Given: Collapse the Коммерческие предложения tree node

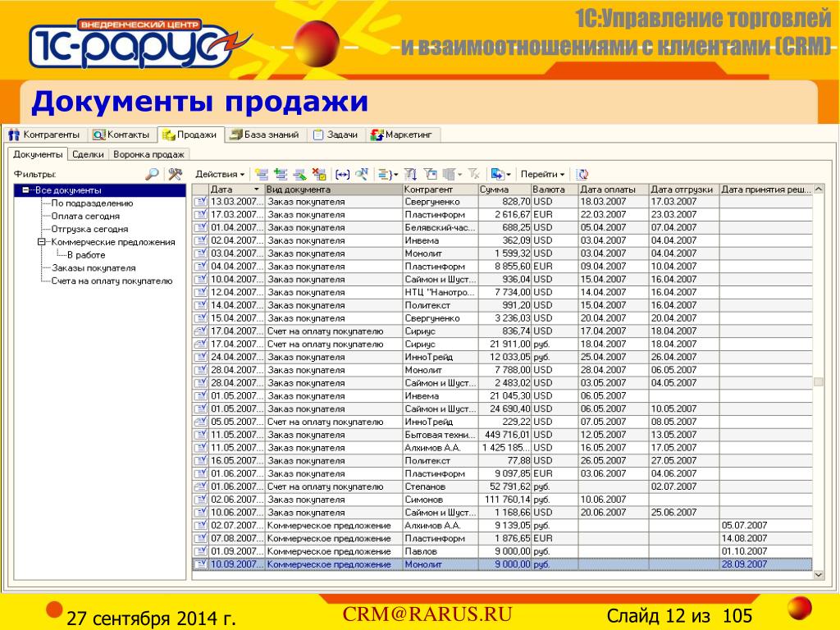Looking at the screenshot, I should tap(41, 242).
